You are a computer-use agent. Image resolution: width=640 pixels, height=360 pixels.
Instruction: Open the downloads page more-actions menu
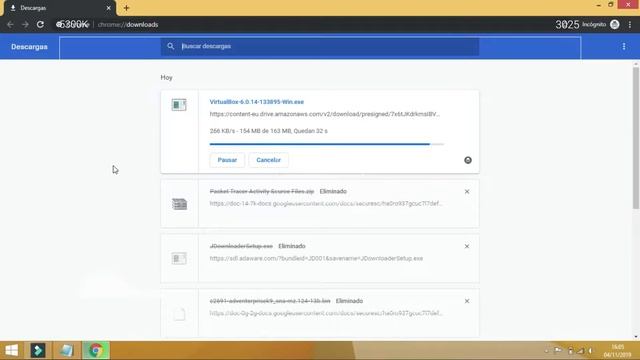(624, 47)
